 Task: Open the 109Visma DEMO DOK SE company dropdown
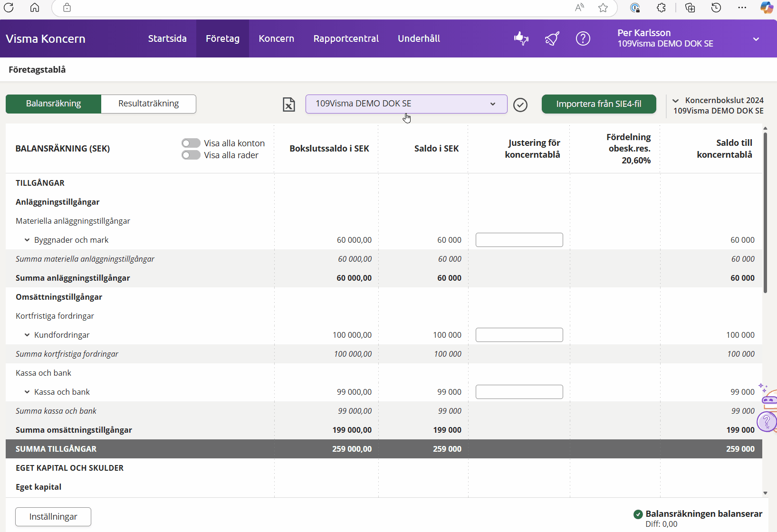[406, 104]
